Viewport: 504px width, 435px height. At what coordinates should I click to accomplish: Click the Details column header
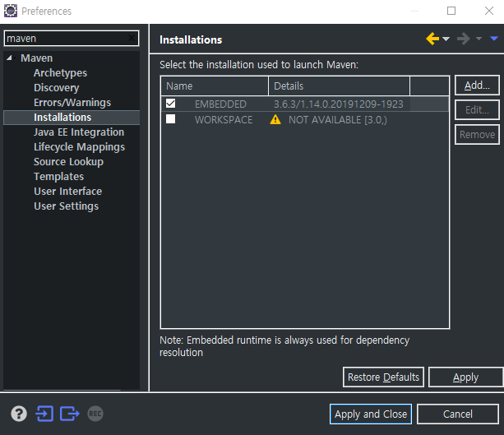click(x=339, y=86)
